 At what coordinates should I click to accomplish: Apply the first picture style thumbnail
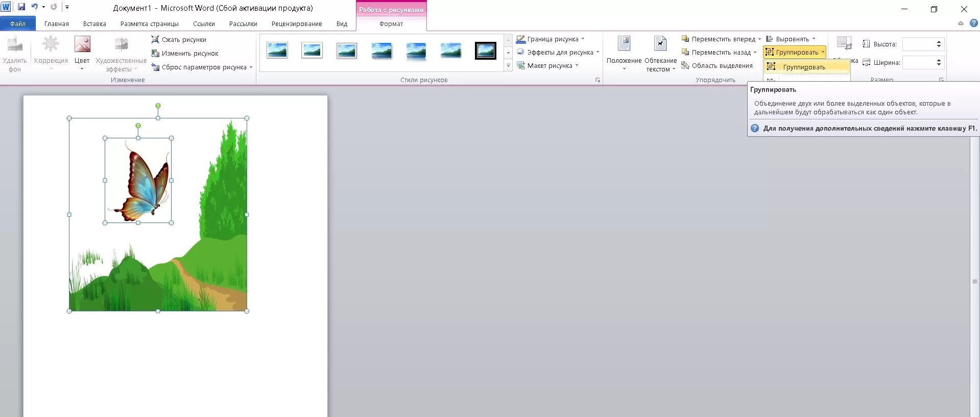coord(277,51)
